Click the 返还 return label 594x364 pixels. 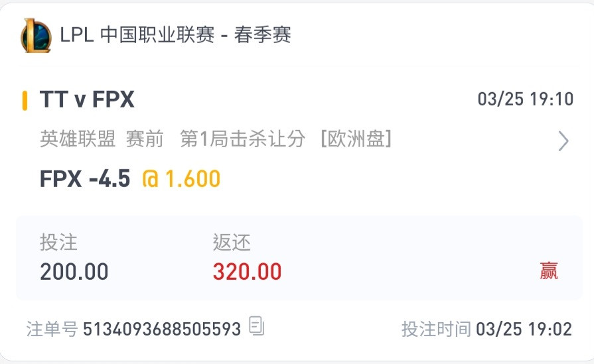coord(232,242)
